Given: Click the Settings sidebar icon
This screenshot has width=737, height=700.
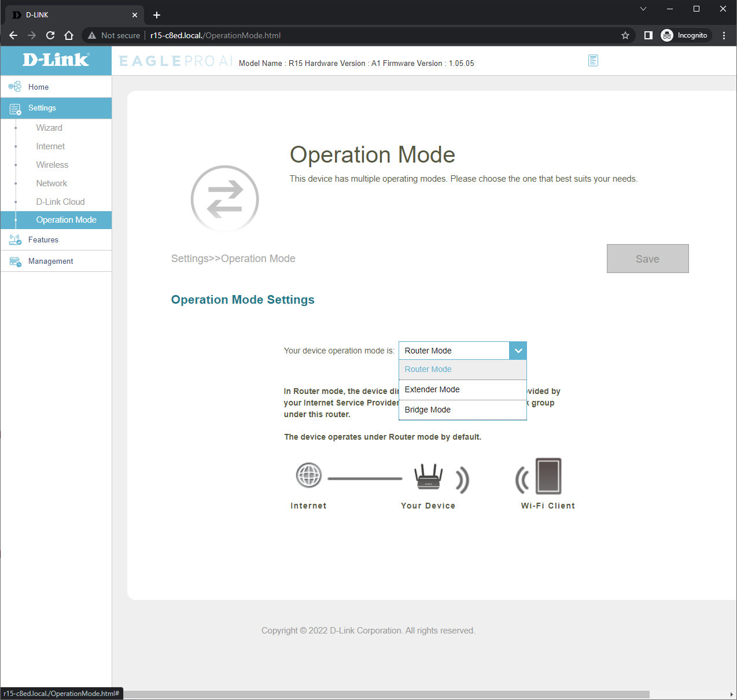Looking at the screenshot, I should pyautogui.click(x=15, y=108).
